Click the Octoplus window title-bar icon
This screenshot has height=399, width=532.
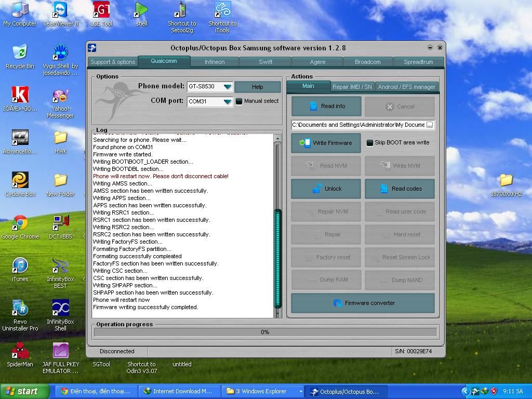click(92, 48)
